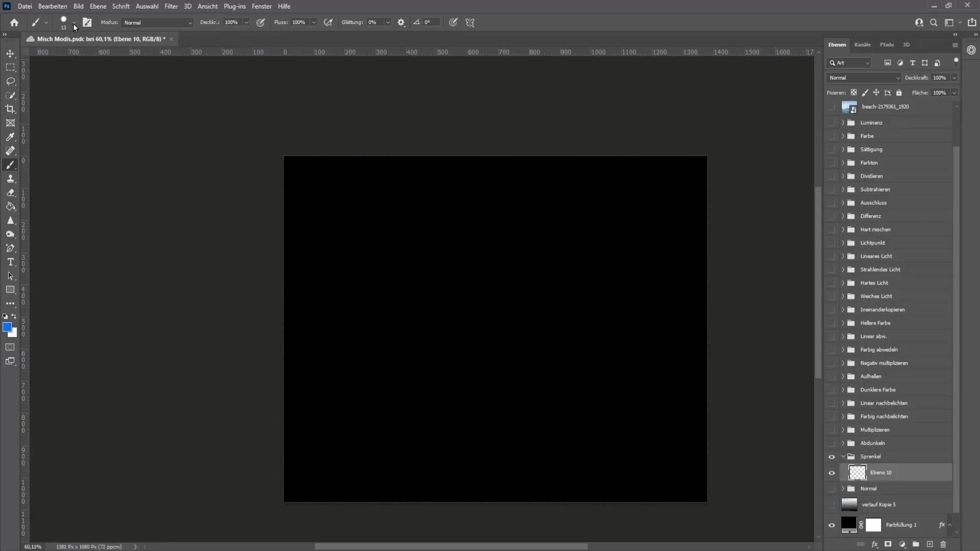The image size is (980, 551).
Task: Toggle visibility of Sprenlal group
Action: (x=831, y=456)
